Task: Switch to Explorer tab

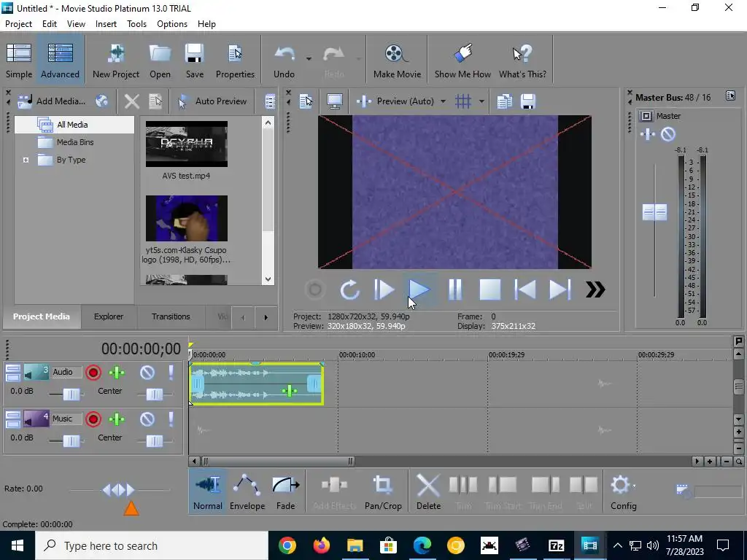Action: coord(109,316)
